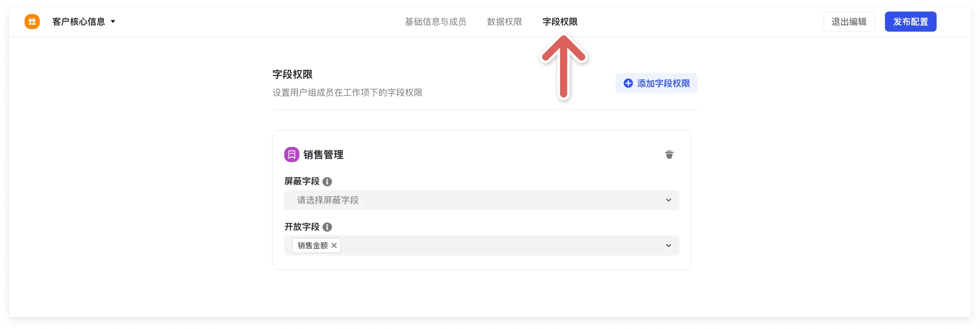Expand chevron of 屏蔽字段 dropdown
Image resolution: width=980 pixels, height=329 pixels.
668,200
